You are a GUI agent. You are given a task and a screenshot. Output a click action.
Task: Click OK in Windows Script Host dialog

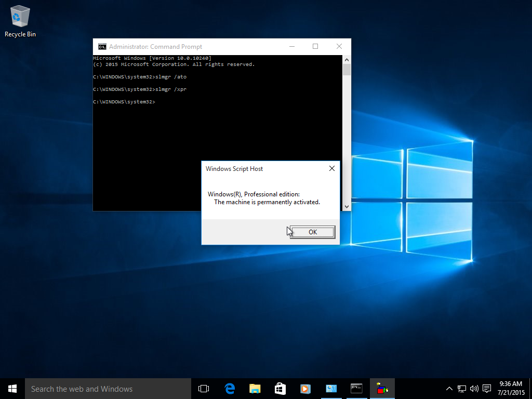pos(312,232)
